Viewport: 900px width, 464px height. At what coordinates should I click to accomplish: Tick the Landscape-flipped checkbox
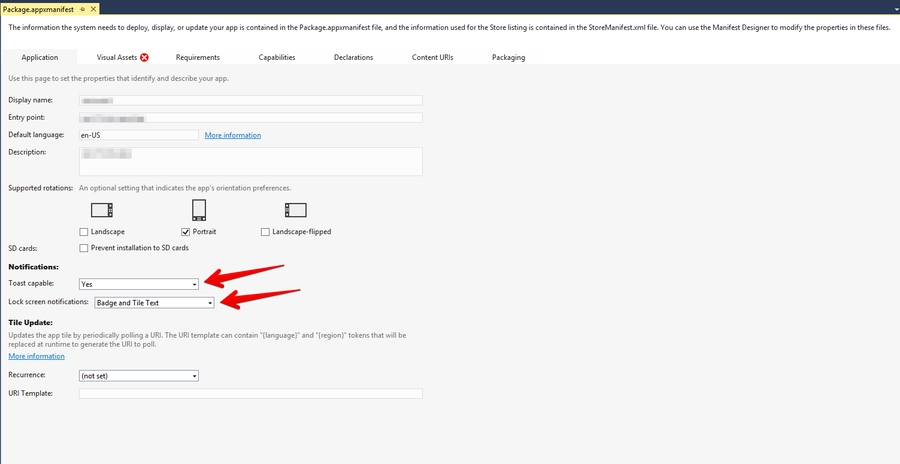click(x=265, y=232)
